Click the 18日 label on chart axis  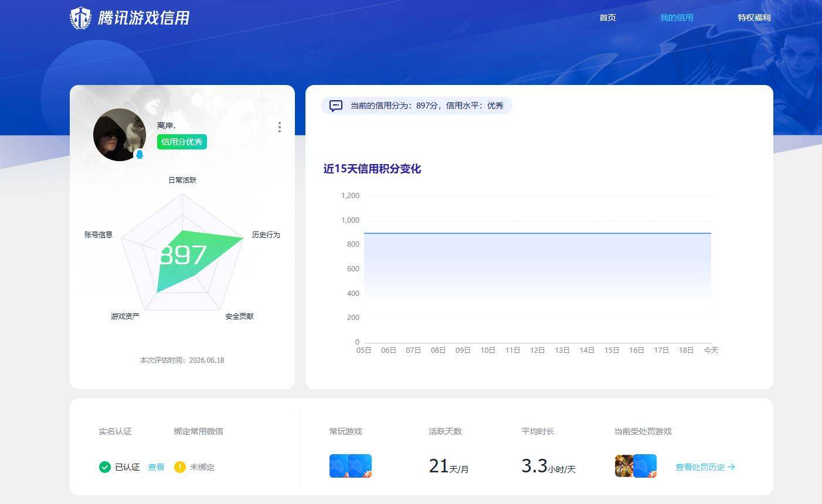(687, 350)
